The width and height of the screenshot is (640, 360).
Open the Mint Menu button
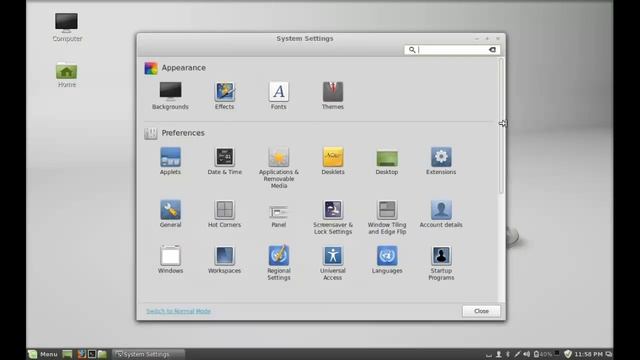43,354
